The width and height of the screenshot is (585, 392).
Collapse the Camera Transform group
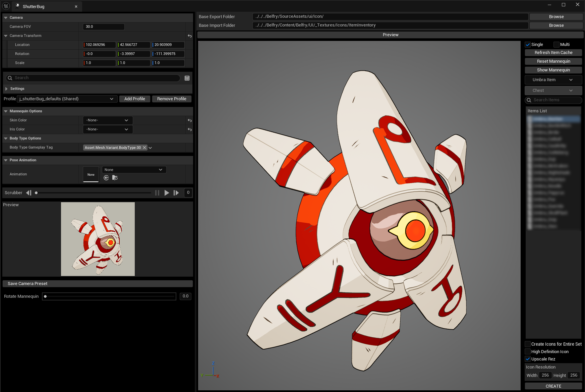click(6, 36)
